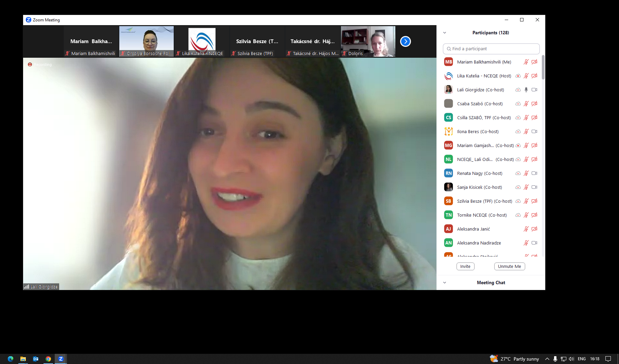Click the cloud icon beside Renata Nagy

518,173
